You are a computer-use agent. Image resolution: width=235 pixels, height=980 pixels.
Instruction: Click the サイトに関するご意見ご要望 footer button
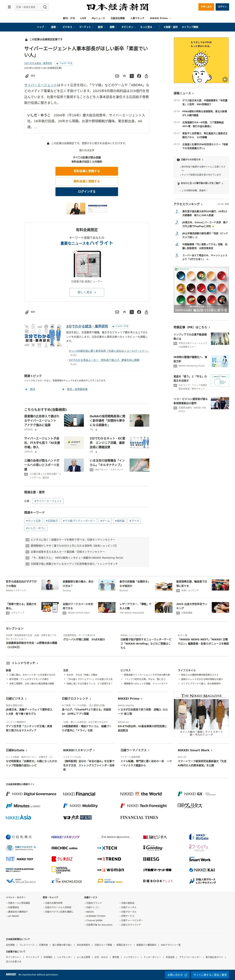pyautogui.click(x=210, y=975)
